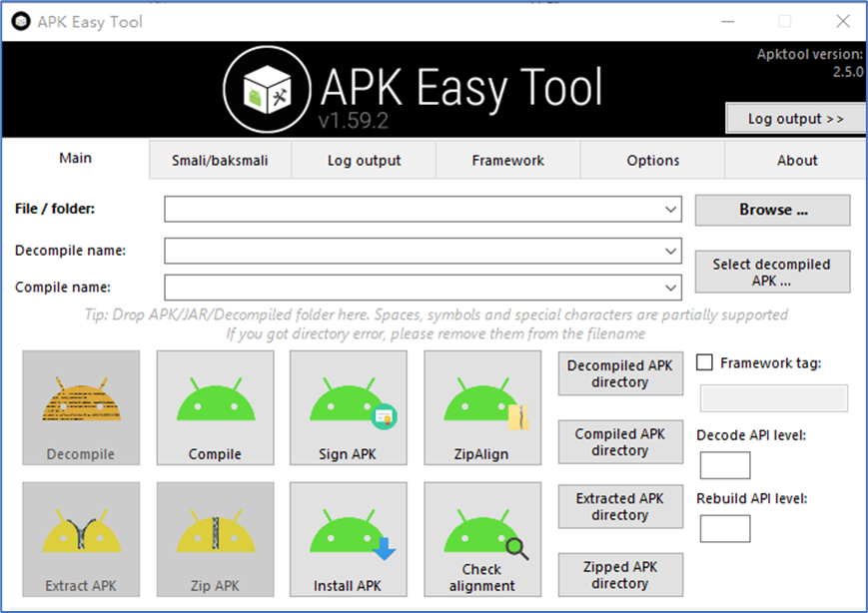Viewport: 868px width, 613px height.
Task: Click the Sign APK icon button
Action: coord(349,407)
